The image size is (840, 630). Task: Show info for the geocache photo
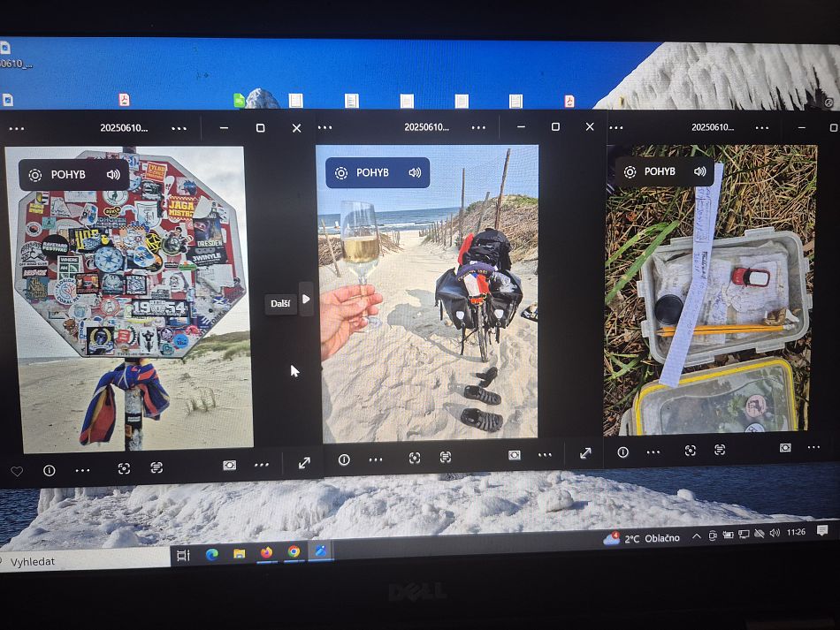point(622,452)
